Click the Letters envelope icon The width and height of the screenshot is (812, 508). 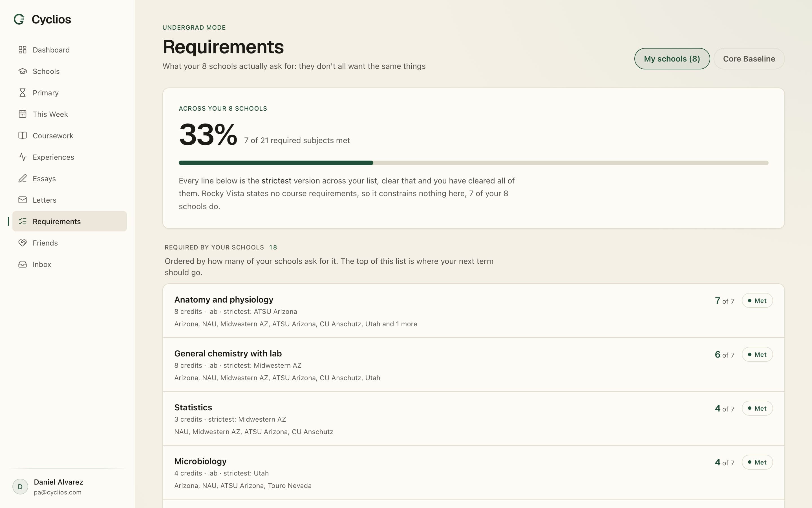pos(23,200)
